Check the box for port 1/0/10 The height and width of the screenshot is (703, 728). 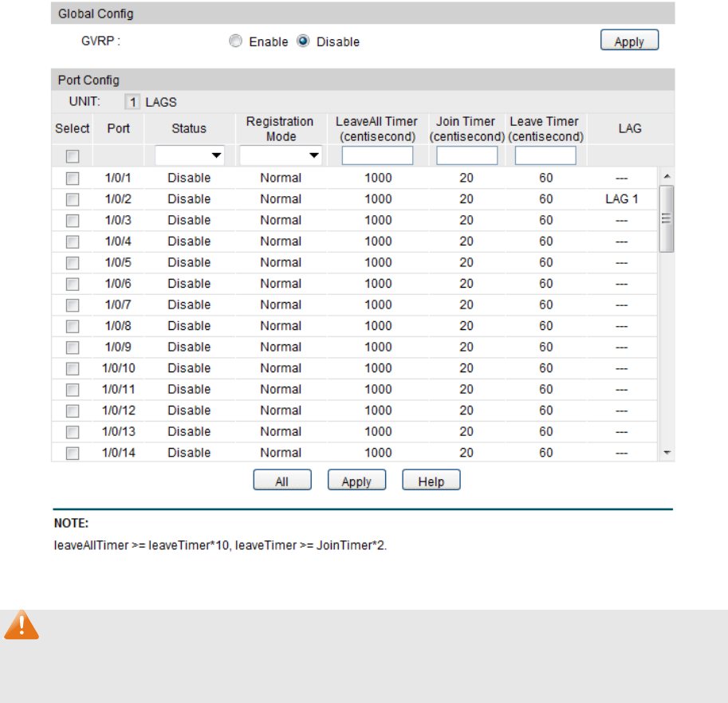pos(73,368)
